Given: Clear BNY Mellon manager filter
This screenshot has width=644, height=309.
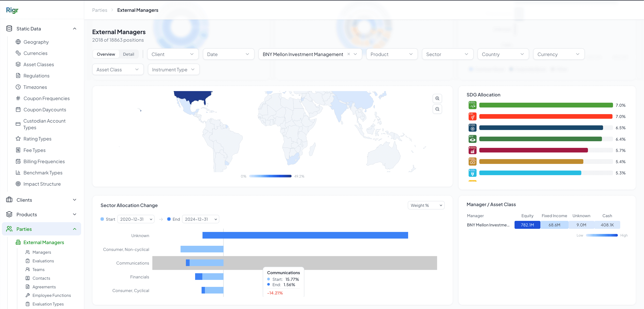Looking at the screenshot, I should click(349, 54).
